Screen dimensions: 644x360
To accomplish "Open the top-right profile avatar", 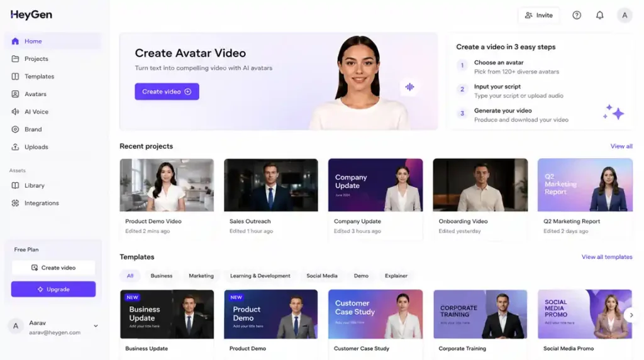I will coord(625,15).
